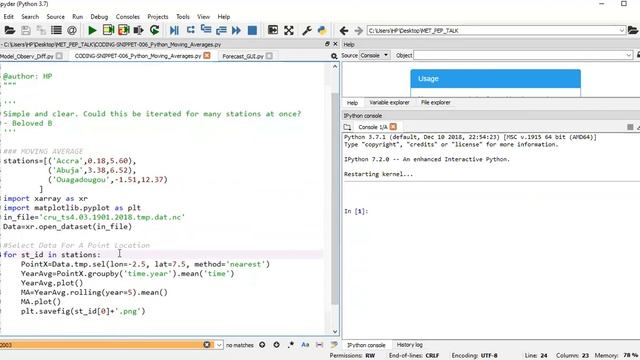Switch to the File explorer tab
Viewport: 640px width, 360px height.
pos(436,102)
